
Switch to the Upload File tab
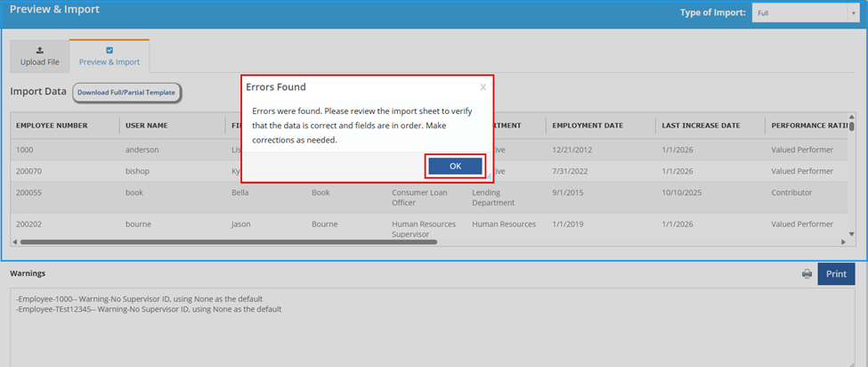tap(39, 56)
